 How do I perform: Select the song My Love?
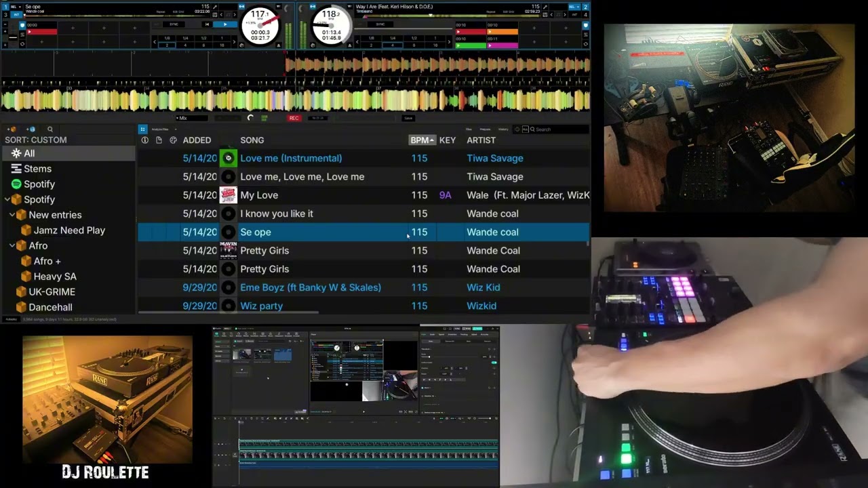[x=259, y=195]
